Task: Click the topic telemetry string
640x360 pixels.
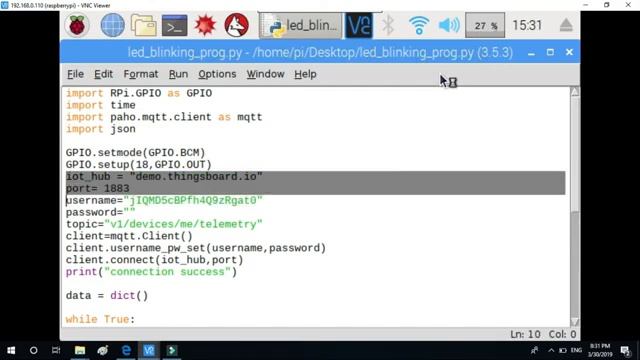Action: coord(183,224)
